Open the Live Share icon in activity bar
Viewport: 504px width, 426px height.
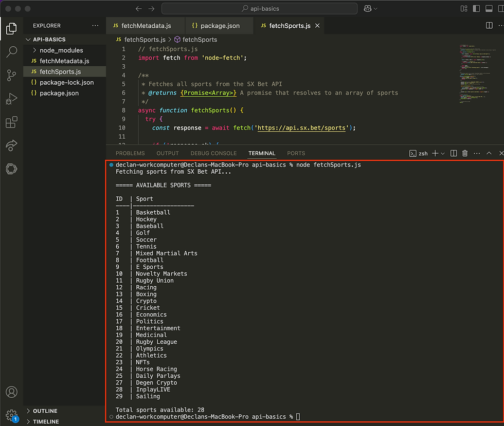click(11, 145)
